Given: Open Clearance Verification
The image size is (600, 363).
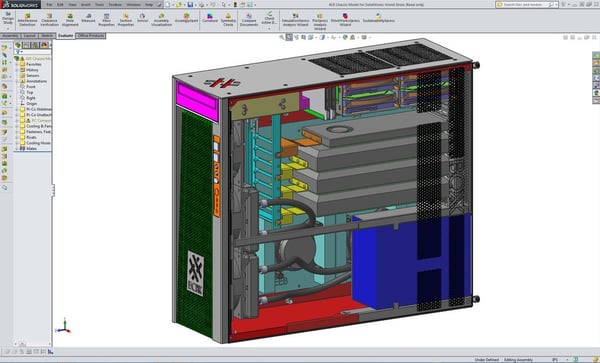Looking at the screenshot, I should tap(49, 20).
